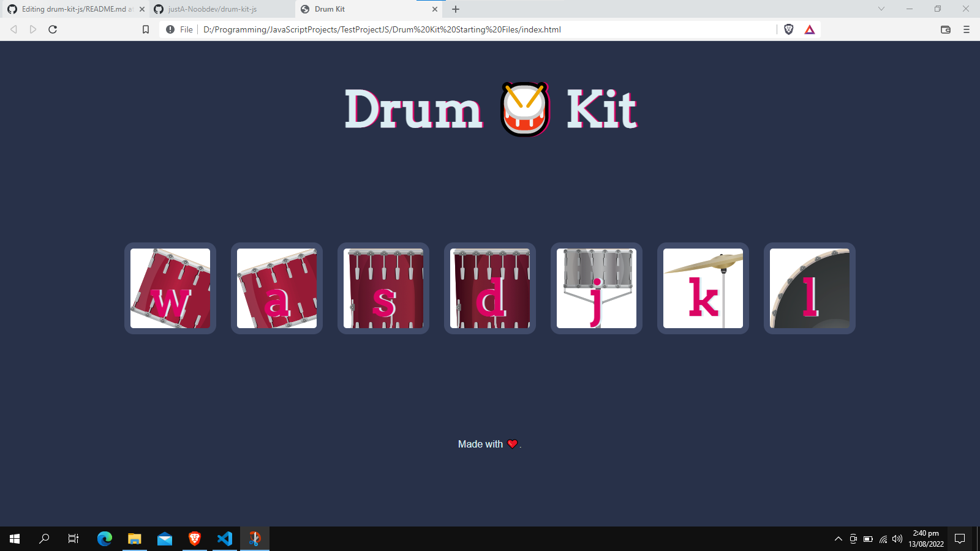Tap the 'd' drum pad

pos(490,288)
